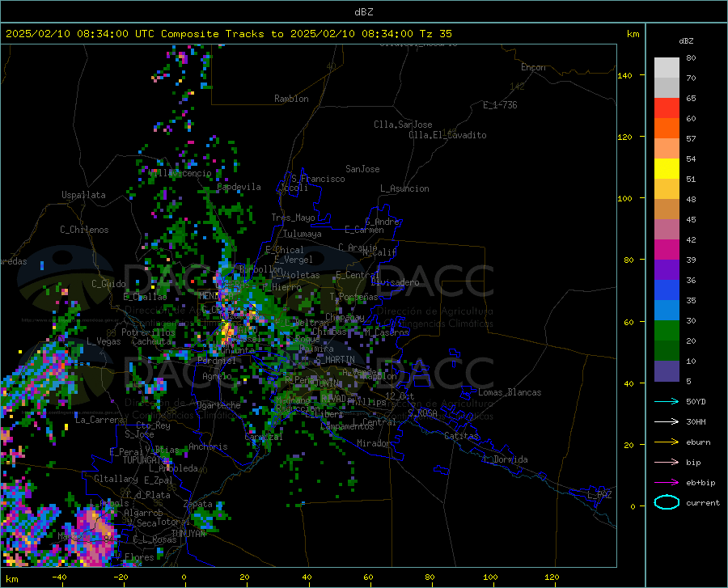
Task: Click the 'Capdevila' map label
Action: click(x=239, y=187)
